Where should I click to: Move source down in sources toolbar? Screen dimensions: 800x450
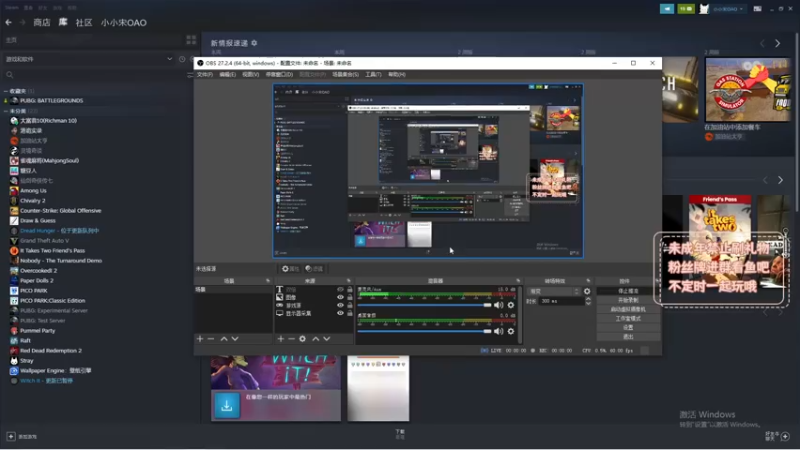pos(327,339)
